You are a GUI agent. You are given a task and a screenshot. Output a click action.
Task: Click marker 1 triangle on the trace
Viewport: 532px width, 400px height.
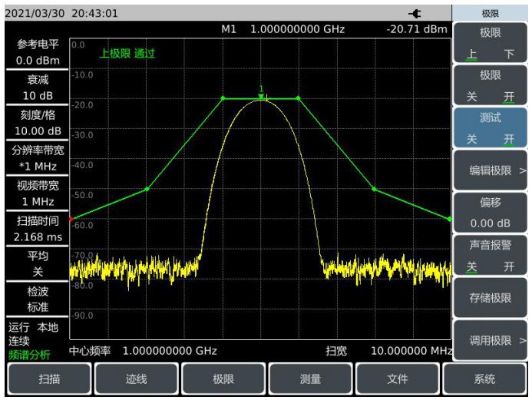click(x=261, y=96)
